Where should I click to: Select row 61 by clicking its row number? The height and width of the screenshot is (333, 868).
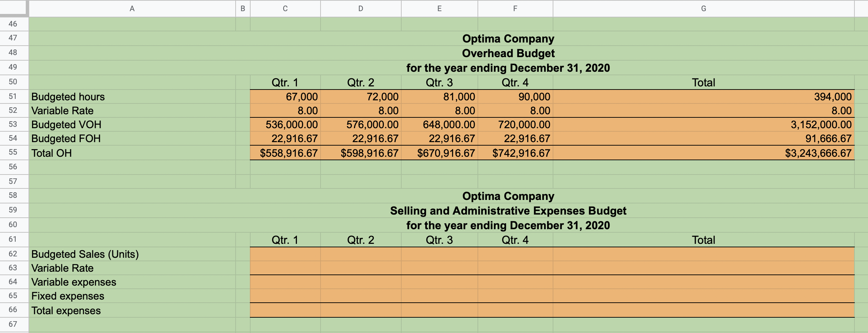tap(14, 240)
